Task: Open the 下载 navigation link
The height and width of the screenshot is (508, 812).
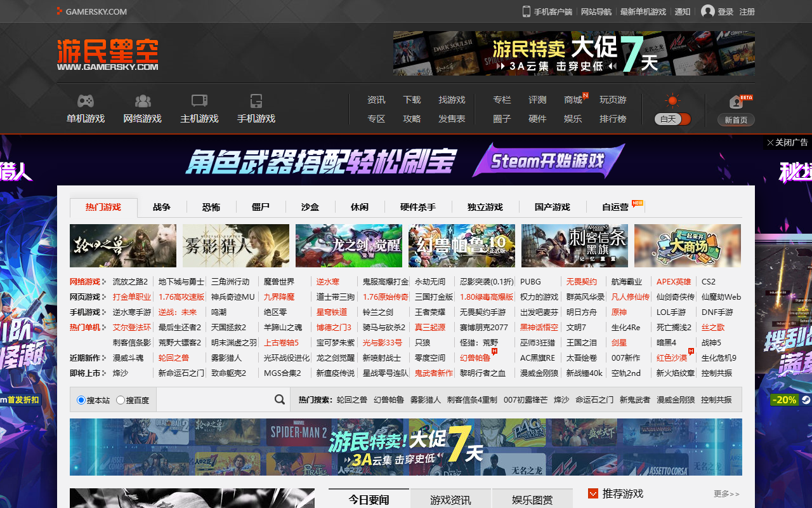Action: 412,100
